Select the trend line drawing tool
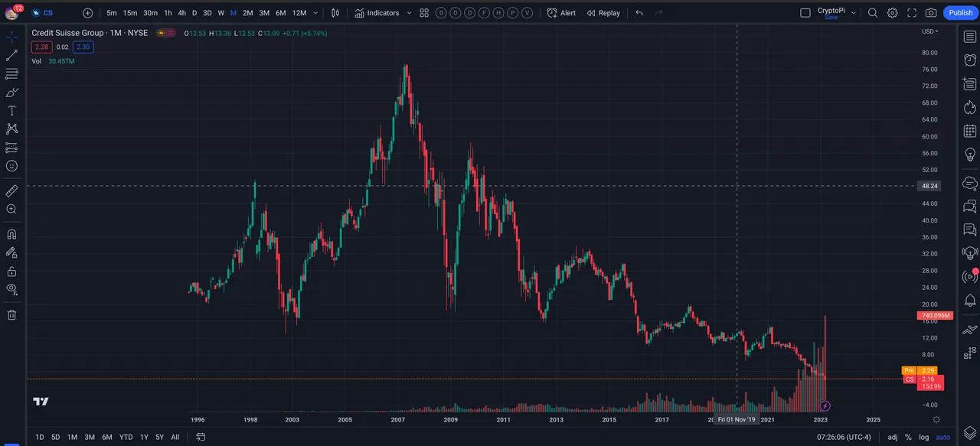The width and height of the screenshot is (980, 446). pos(11,55)
